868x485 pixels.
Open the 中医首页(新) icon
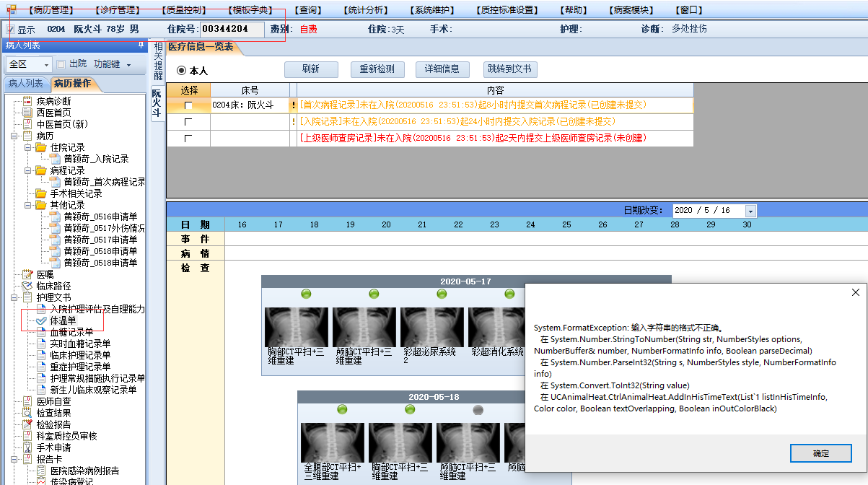pos(27,124)
